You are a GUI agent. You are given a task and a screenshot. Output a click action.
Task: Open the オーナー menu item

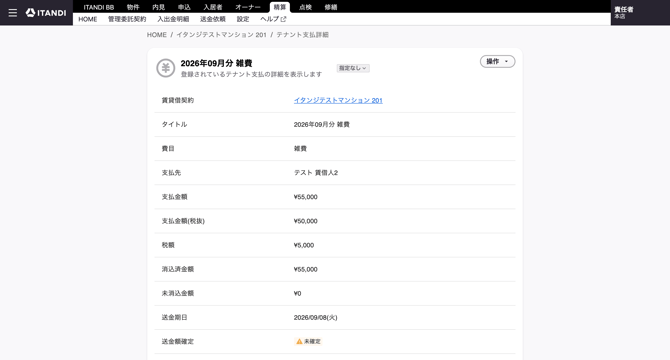click(x=248, y=7)
